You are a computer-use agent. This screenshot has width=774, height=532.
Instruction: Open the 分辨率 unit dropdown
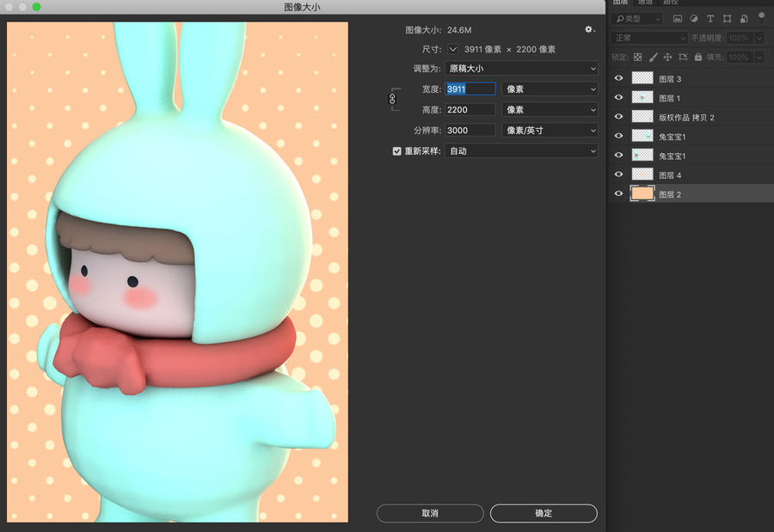pyautogui.click(x=550, y=131)
